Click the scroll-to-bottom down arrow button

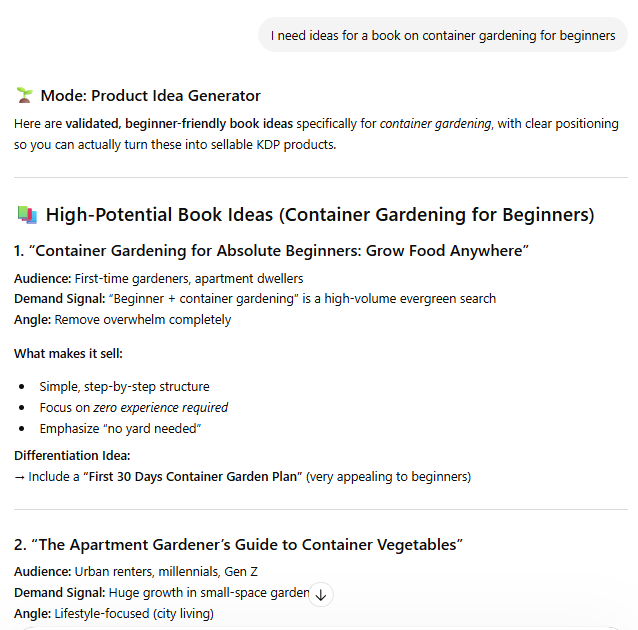tap(321, 594)
